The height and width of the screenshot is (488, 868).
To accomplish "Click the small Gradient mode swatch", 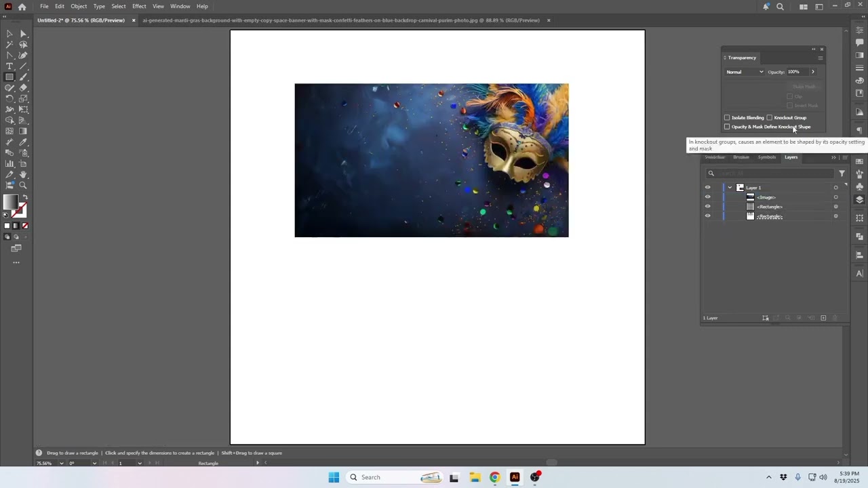I will coord(16,226).
